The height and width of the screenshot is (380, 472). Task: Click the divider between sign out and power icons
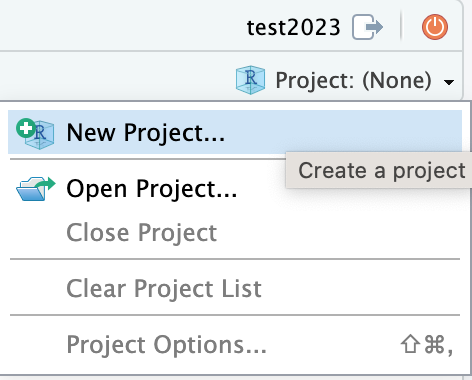pos(401,26)
